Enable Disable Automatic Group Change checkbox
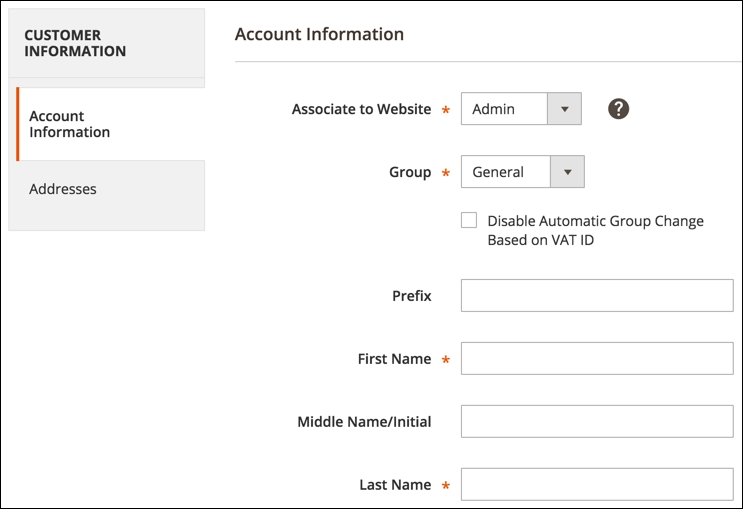The height and width of the screenshot is (509, 743). click(469, 220)
